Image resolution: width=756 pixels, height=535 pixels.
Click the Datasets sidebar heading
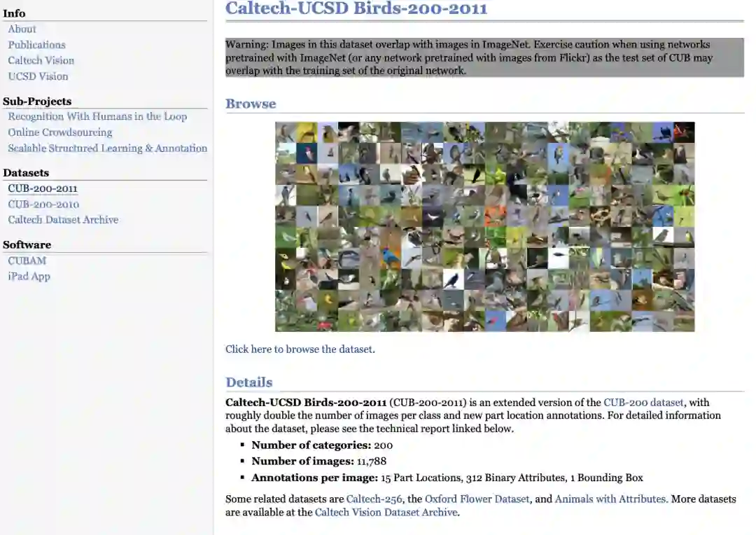point(26,173)
